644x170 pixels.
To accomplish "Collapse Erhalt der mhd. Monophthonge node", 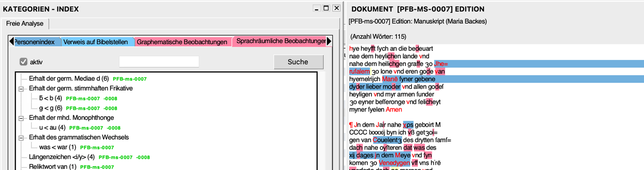I will coord(21,118).
